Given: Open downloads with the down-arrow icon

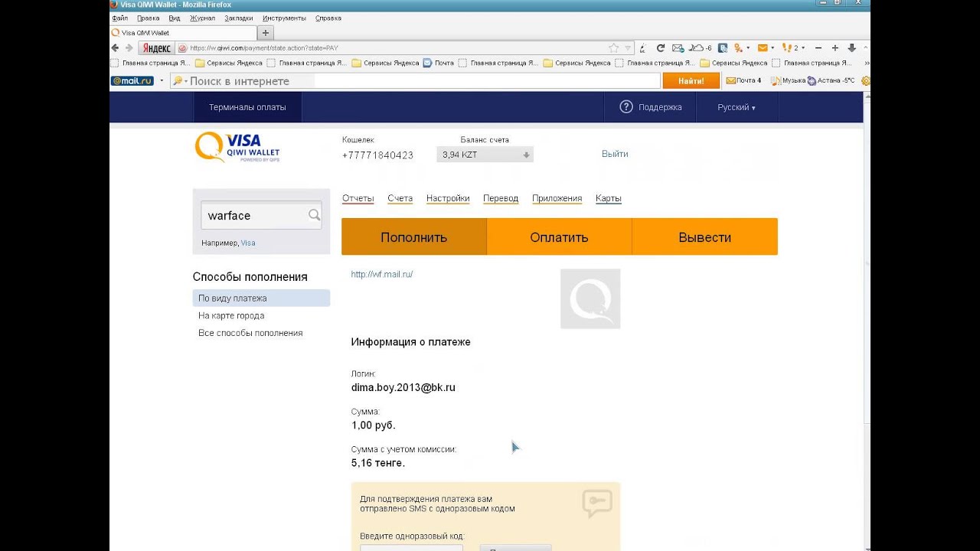Looking at the screenshot, I should 851,47.
